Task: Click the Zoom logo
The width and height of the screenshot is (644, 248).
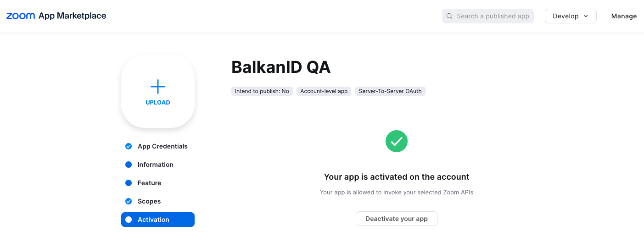Action: click(x=21, y=16)
